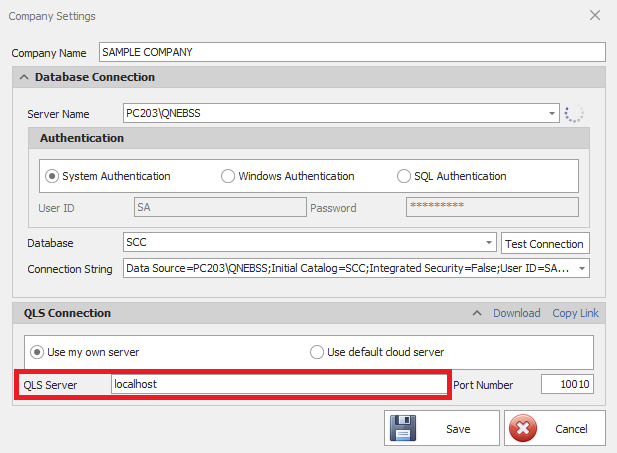The height and width of the screenshot is (453, 617).
Task: Click the Save button label
Action: pos(458,429)
